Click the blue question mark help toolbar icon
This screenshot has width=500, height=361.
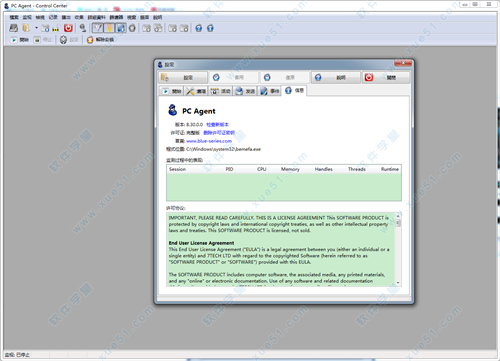point(199,28)
